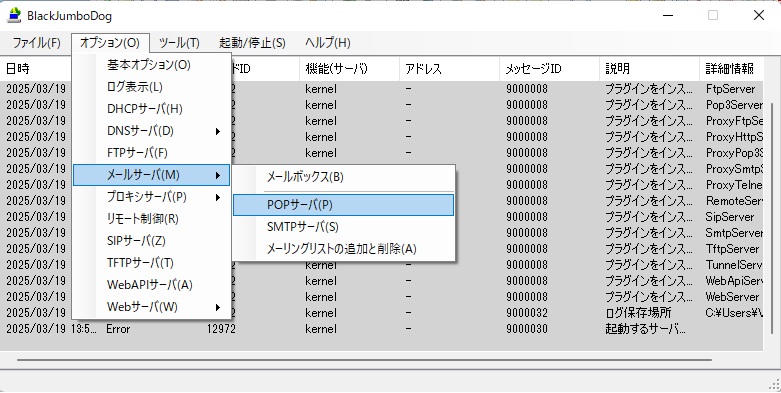Viewport: 781px width, 393px height.
Task: Click the BlackJumboDog title bar app icon
Action: (14, 15)
